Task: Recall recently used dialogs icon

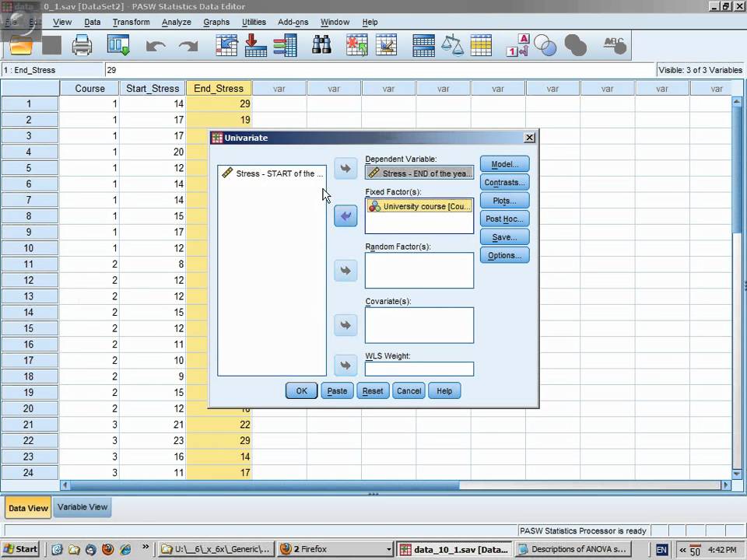Action: click(118, 46)
